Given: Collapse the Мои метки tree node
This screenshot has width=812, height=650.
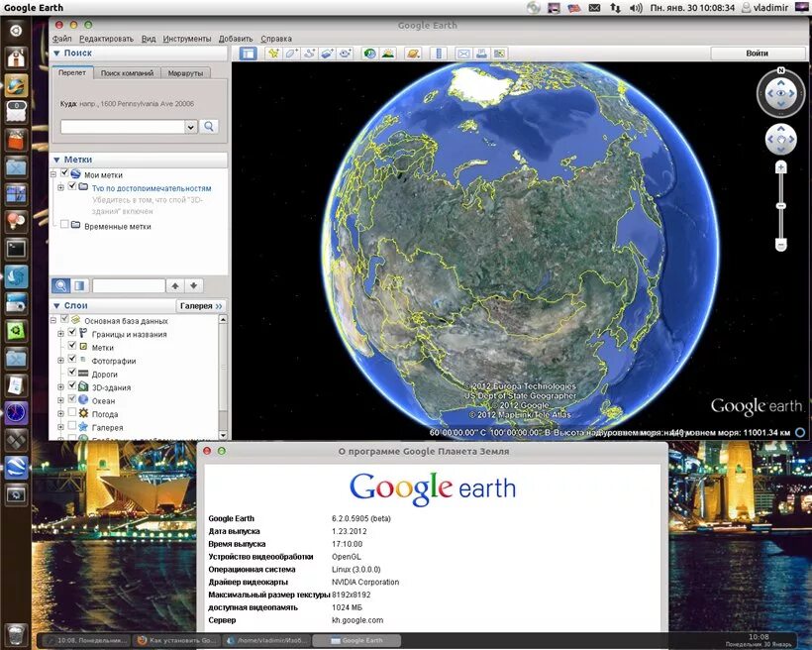Looking at the screenshot, I should pyautogui.click(x=53, y=174).
